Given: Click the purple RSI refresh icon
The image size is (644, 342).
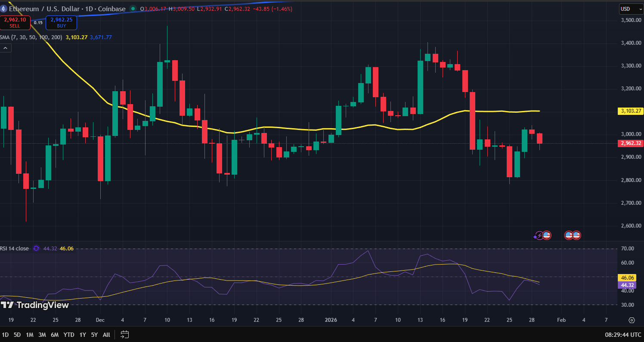Looking at the screenshot, I should (x=36, y=248).
